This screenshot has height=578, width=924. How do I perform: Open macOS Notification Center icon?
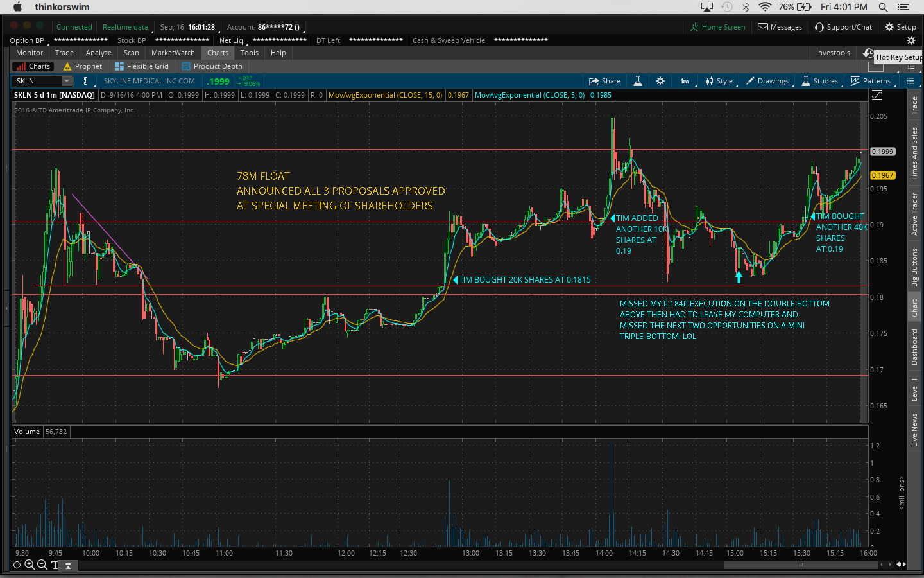[x=903, y=7]
